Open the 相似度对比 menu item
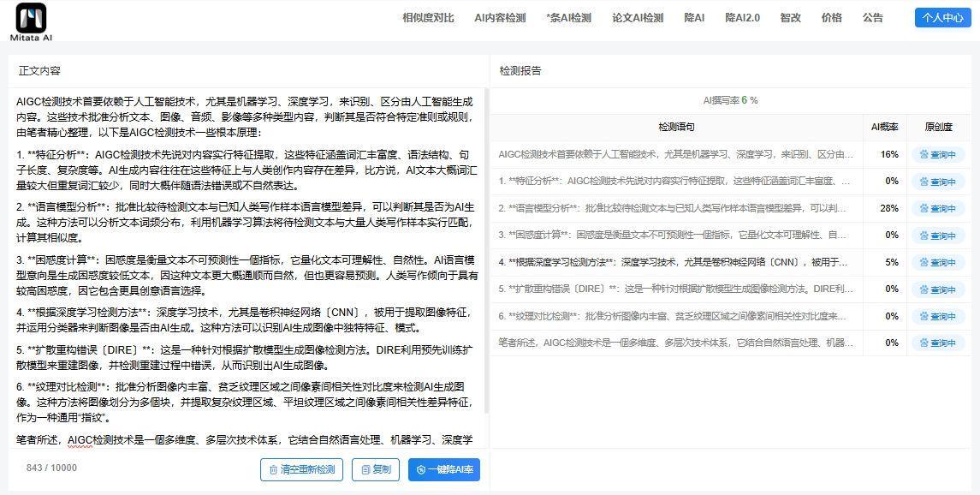 428,18
